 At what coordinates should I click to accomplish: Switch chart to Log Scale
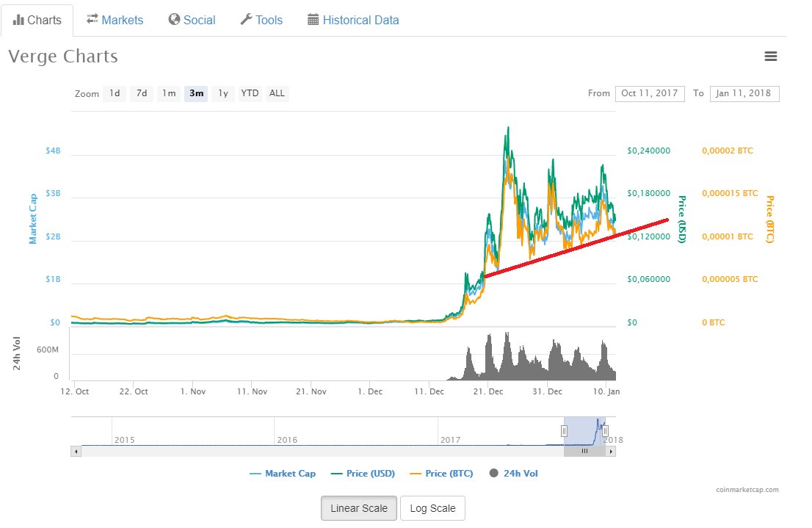tap(432, 508)
